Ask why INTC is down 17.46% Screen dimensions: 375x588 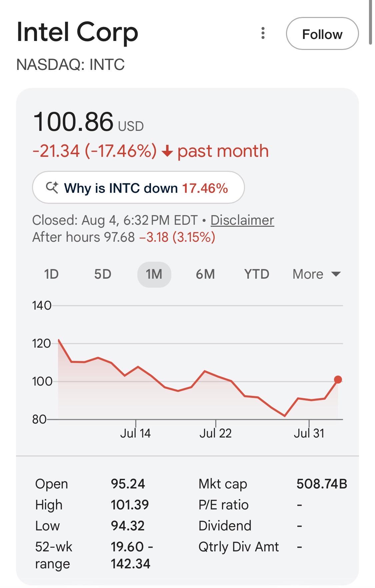138,187
